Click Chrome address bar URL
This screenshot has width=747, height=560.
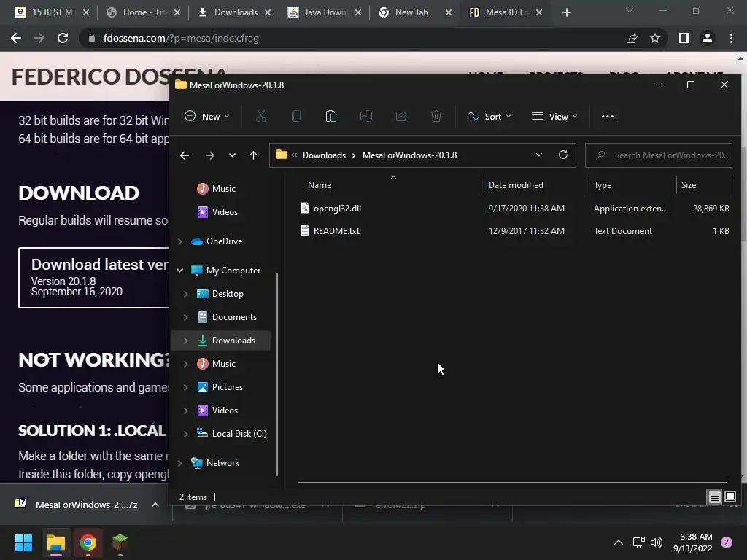coord(181,38)
